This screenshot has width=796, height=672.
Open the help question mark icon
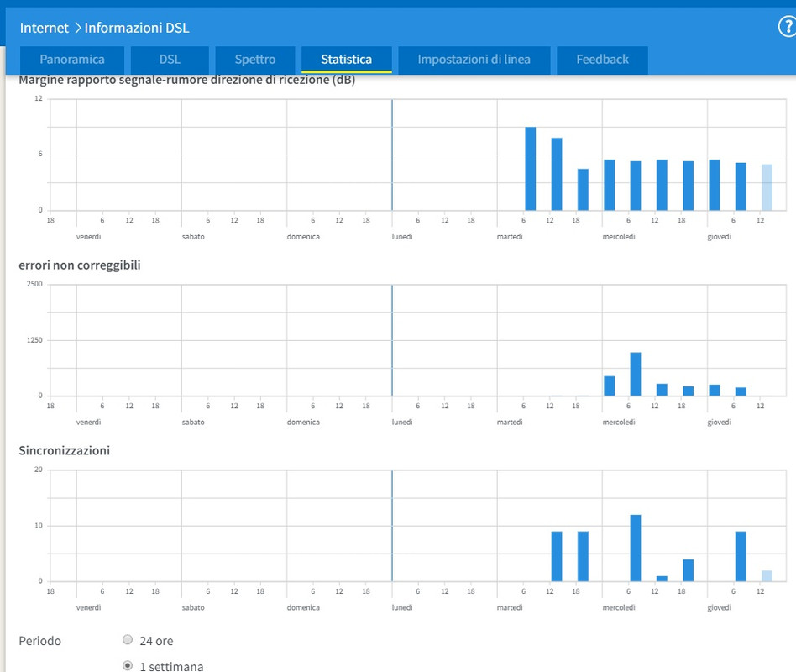[x=788, y=26]
